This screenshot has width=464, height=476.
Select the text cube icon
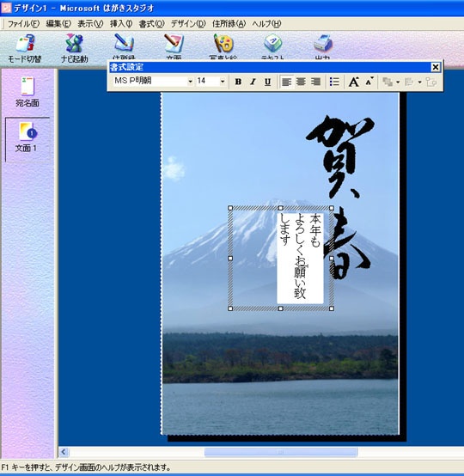coord(272,43)
